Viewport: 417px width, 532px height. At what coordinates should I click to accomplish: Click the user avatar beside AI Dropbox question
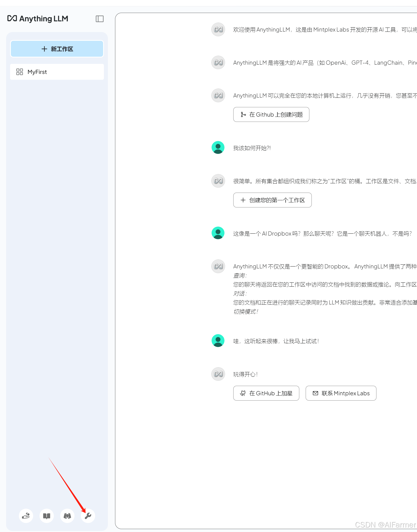218,233
